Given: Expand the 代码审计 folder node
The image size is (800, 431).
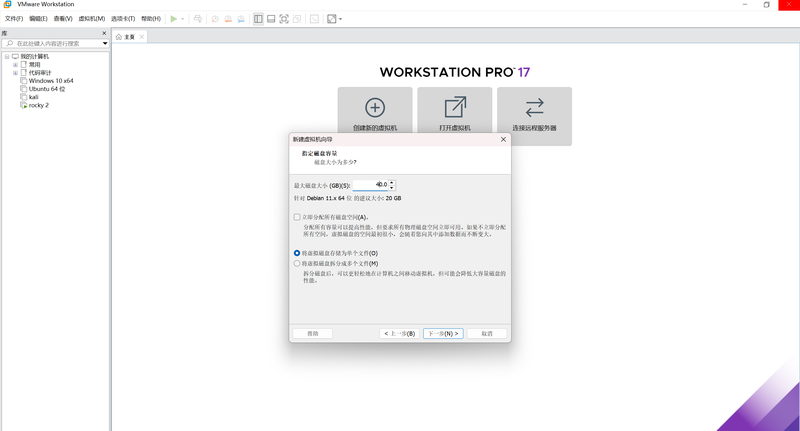Looking at the screenshot, I should click(15, 73).
